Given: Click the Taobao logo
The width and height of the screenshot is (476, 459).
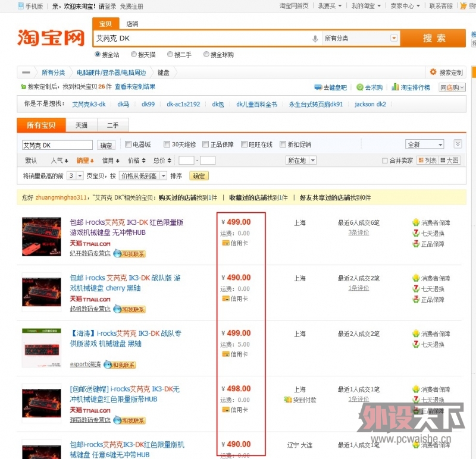Looking at the screenshot, I should coord(51,37).
